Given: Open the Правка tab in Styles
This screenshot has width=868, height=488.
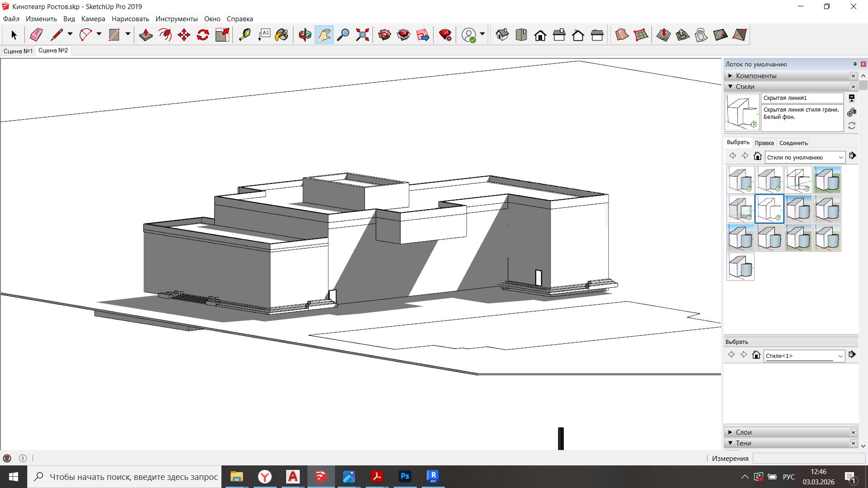Looking at the screenshot, I should 764,143.
